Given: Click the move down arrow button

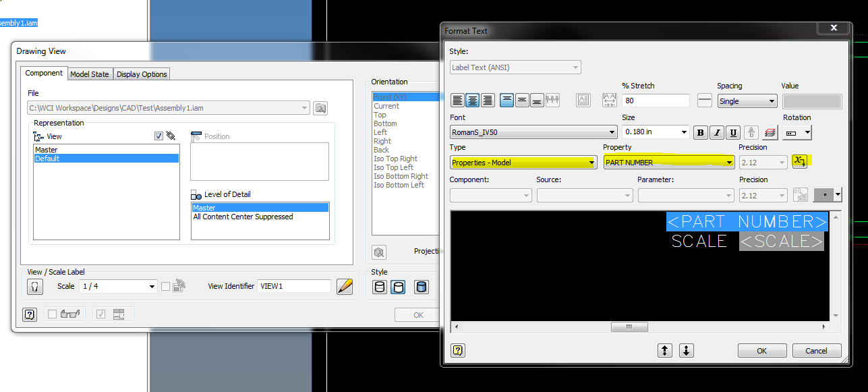Looking at the screenshot, I should (687, 350).
